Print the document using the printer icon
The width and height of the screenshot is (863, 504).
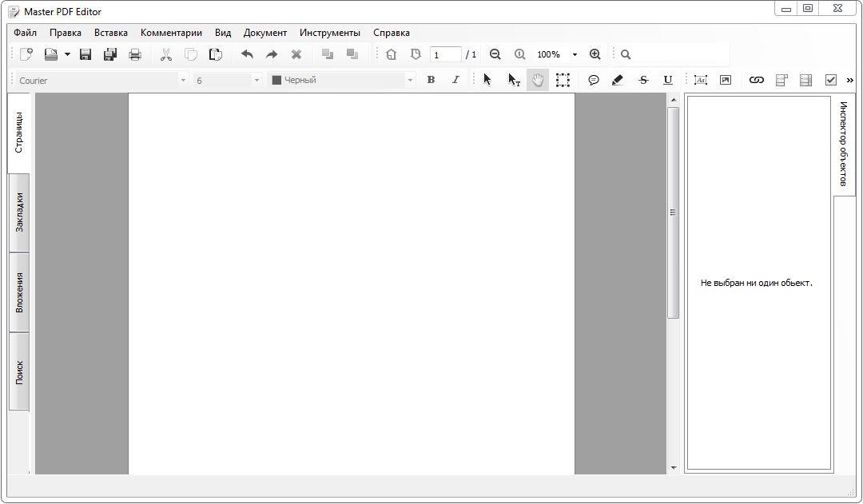coord(135,54)
